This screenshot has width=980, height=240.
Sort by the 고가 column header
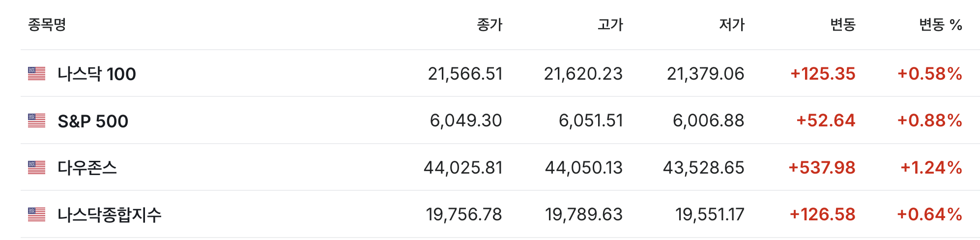point(610,24)
